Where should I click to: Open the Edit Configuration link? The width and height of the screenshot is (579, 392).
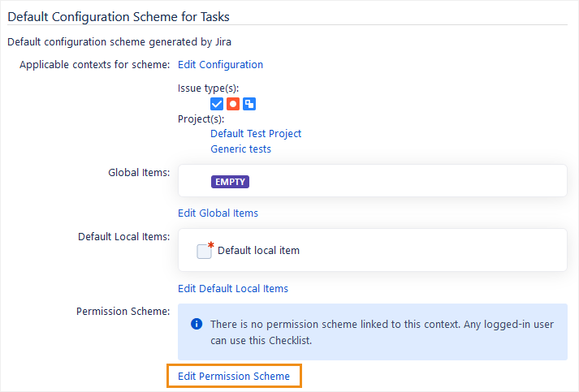point(220,65)
